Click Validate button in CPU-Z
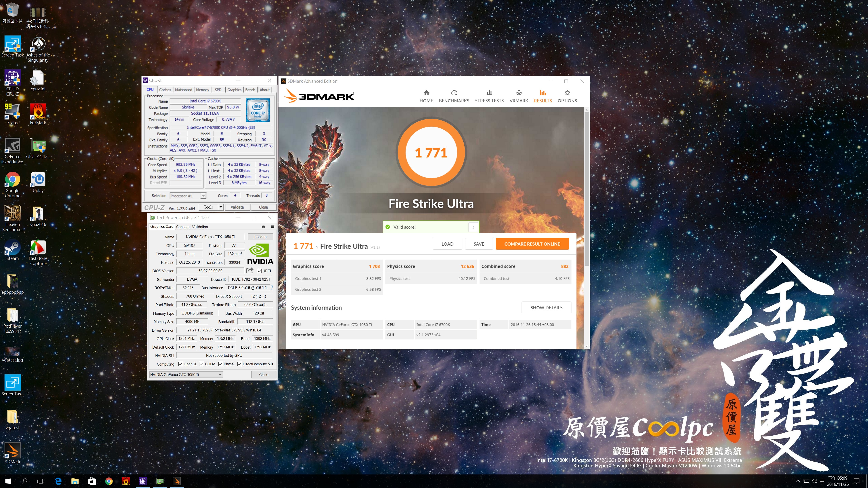The image size is (868, 488). point(237,207)
